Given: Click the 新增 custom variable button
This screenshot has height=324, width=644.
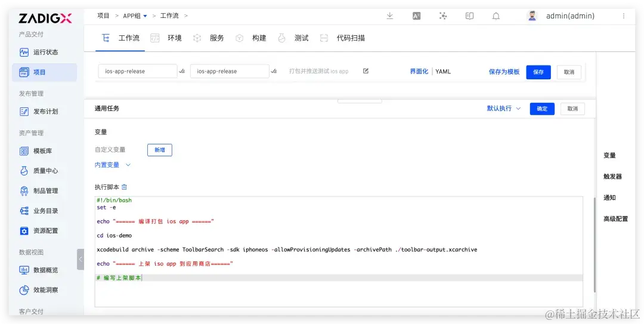Looking at the screenshot, I should tap(160, 150).
